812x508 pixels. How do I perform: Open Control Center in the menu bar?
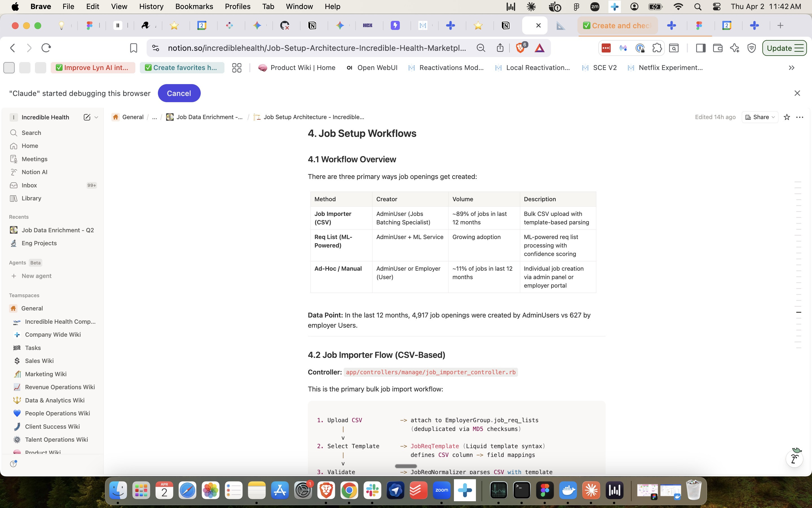pyautogui.click(x=716, y=7)
